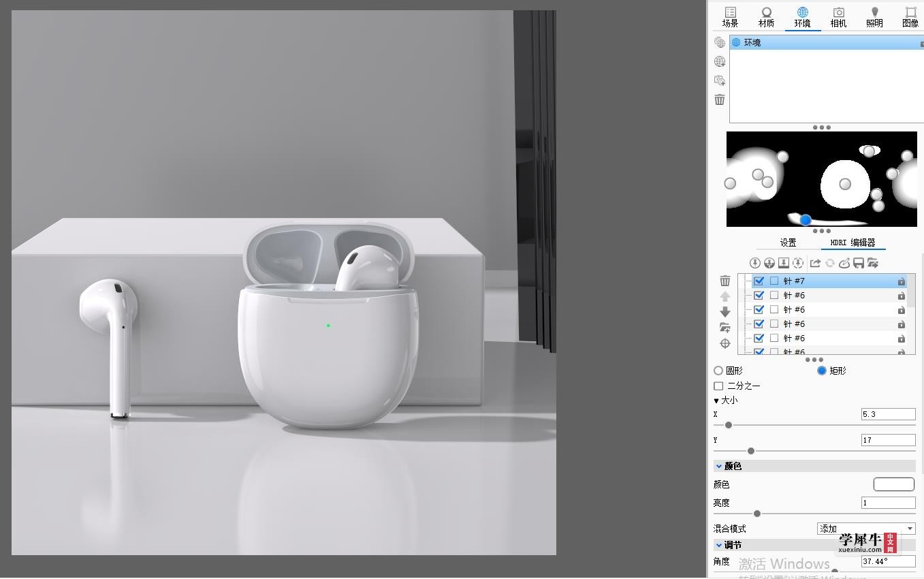Open the 图像 image tab
This screenshot has height=579, width=924.
[910, 16]
